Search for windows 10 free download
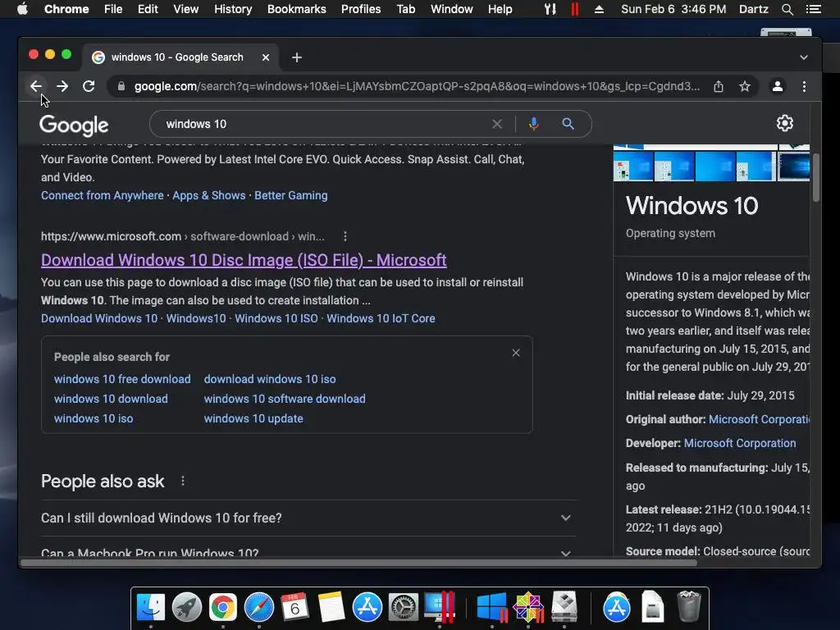This screenshot has width=840, height=630. click(x=122, y=379)
